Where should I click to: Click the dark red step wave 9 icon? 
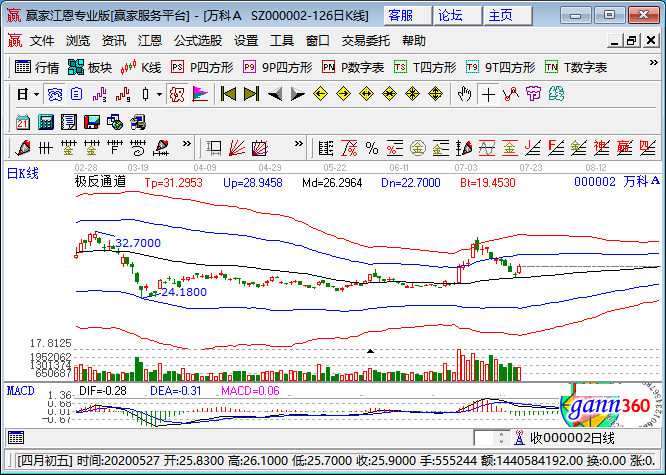click(122, 94)
